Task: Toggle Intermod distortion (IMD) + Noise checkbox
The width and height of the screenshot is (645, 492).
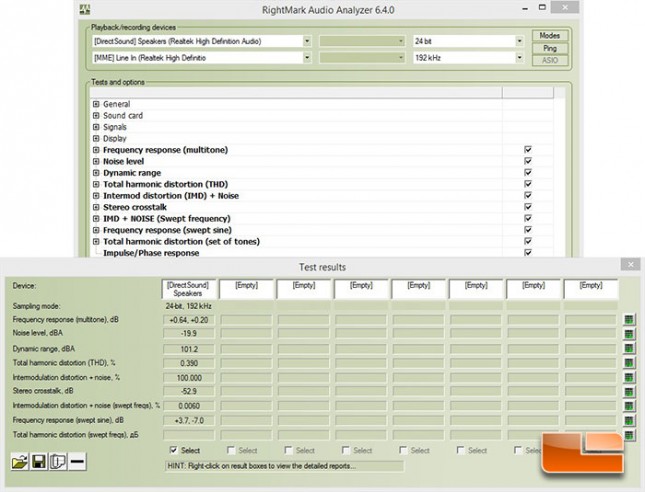Action: pos(528,195)
